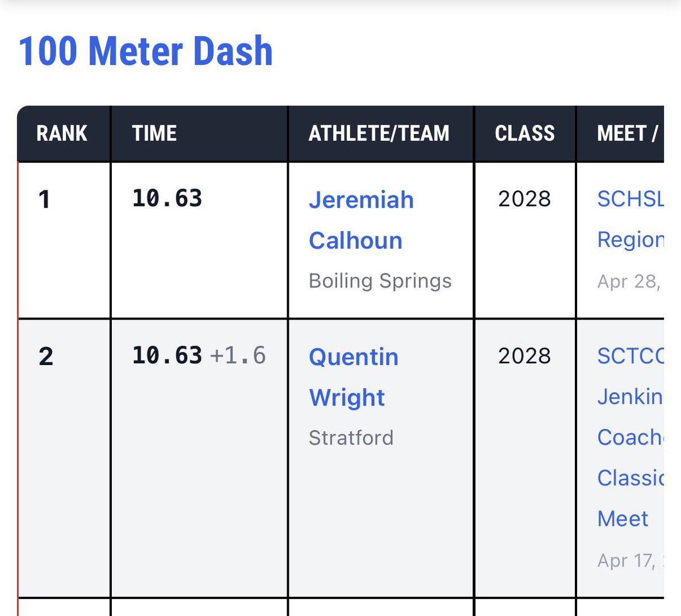This screenshot has height=616, width=681.
Task: Click the Apr 17 meet date
Action: click(629, 561)
